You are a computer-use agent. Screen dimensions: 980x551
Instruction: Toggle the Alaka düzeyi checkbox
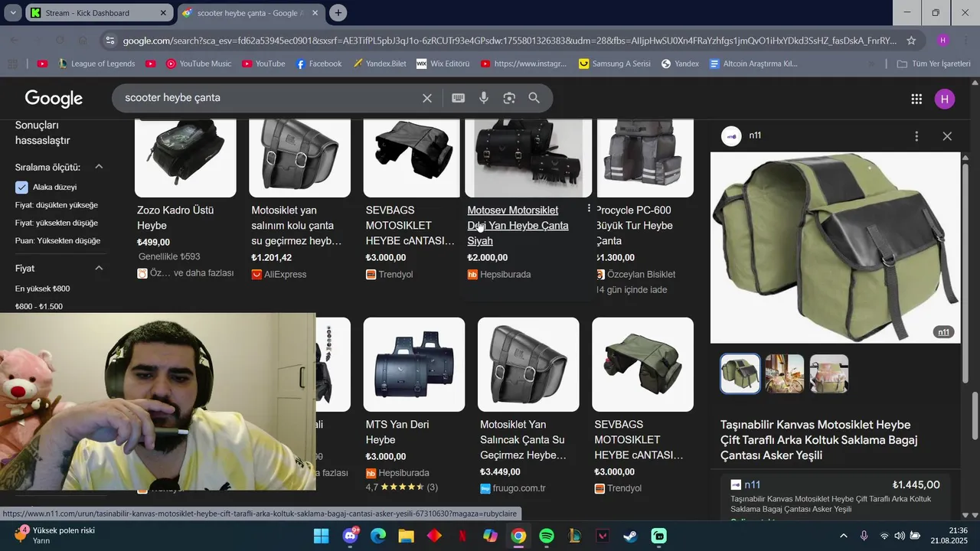point(21,187)
